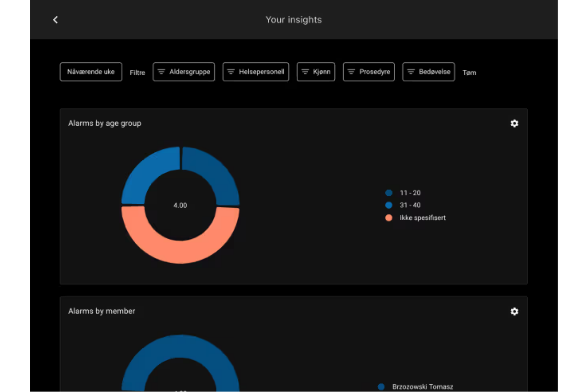Image resolution: width=588 pixels, height=392 pixels.
Task: Click the orange legend dot for Ikke spesifisert
Action: 389,218
